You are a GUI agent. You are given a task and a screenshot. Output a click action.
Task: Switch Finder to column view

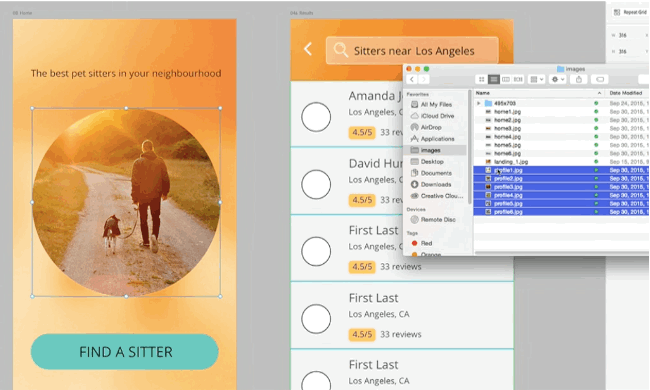[506, 79]
